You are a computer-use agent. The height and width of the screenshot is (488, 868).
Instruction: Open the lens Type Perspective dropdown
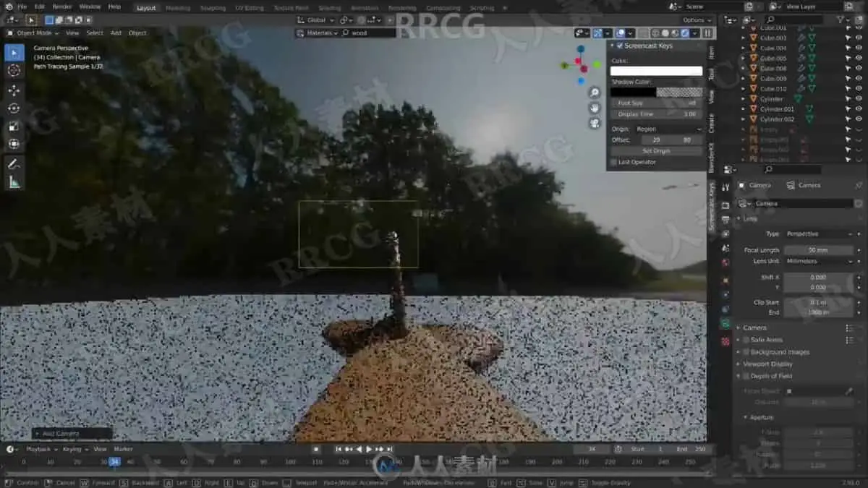pyautogui.click(x=819, y=234)
